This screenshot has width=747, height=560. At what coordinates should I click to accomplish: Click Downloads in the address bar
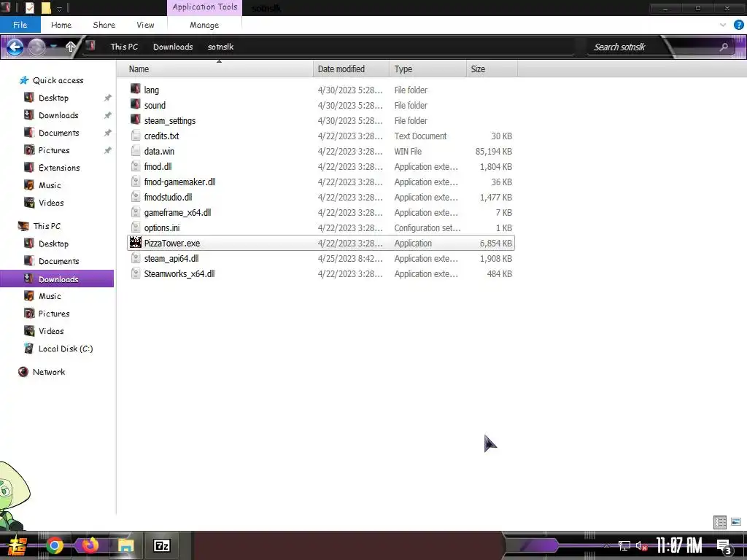[x=173, y=47]
